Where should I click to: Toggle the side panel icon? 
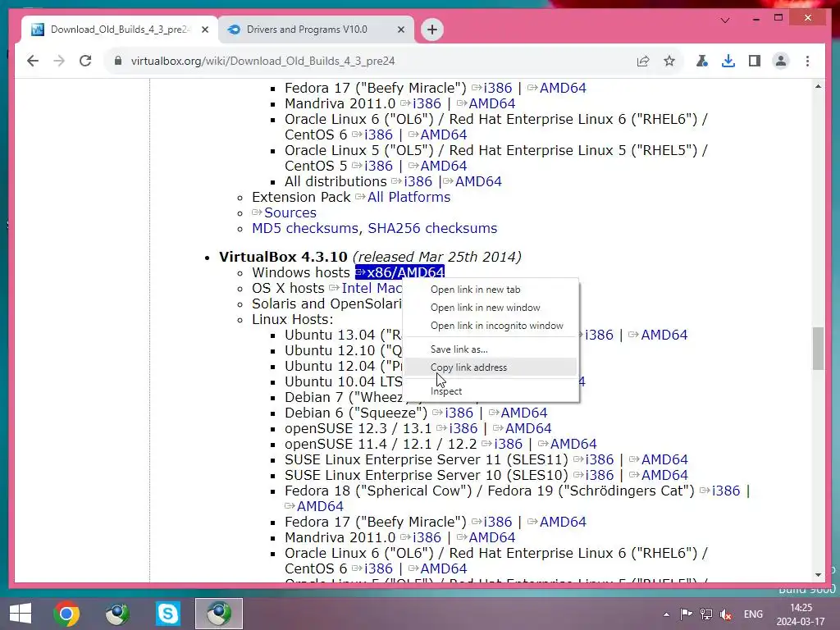click(x=755, y=61)
